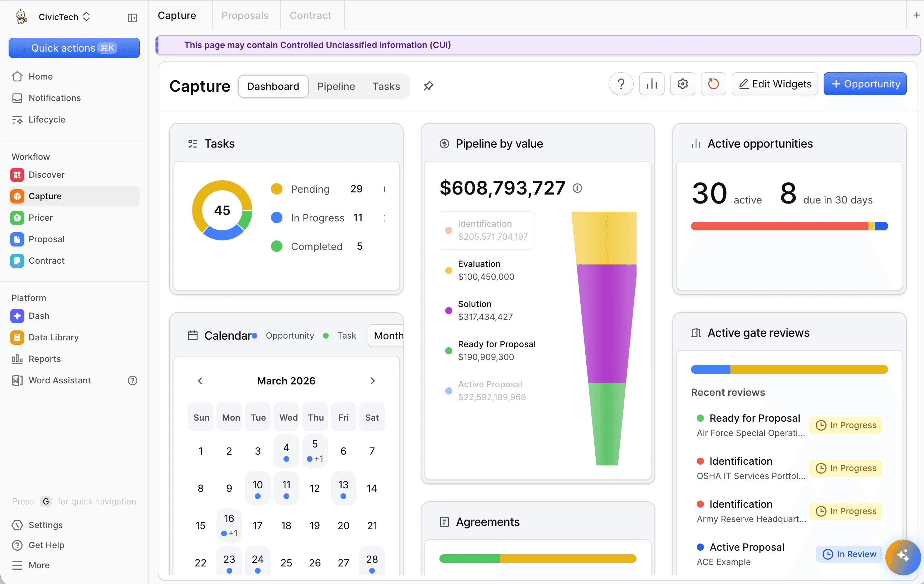Click the Edit Widgets button
The image size is (924, 584).
775,84
